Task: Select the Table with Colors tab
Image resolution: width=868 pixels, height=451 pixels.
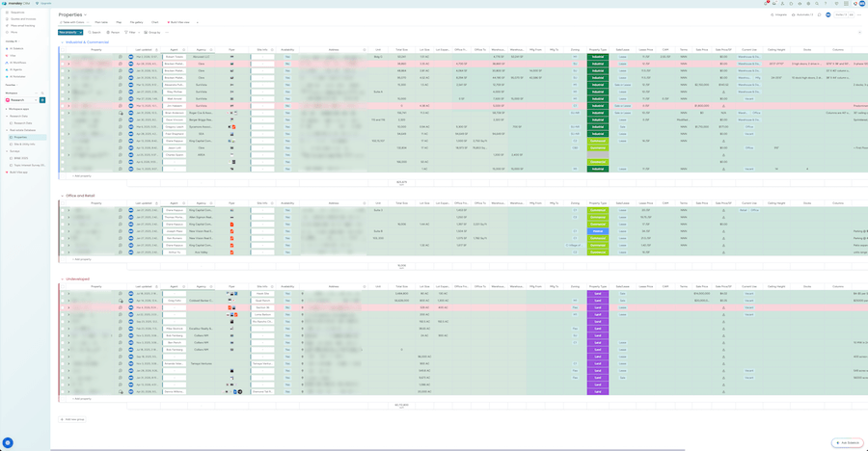Action: (x=72, y=23)
